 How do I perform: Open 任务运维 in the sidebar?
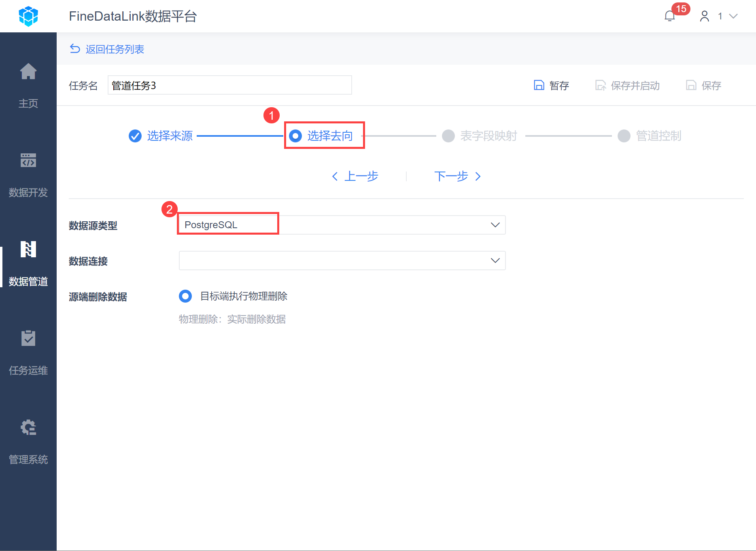coord(28,353)
